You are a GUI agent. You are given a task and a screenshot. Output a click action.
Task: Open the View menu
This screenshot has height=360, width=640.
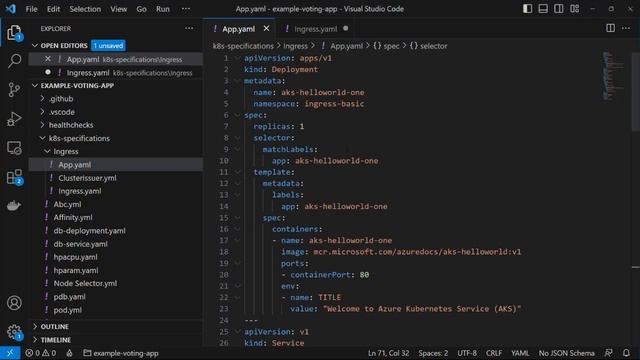click(118, 9)
